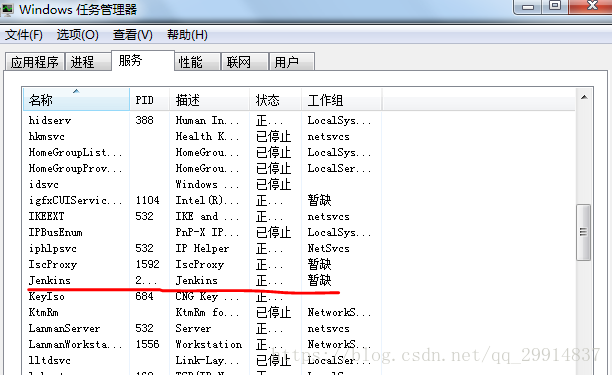
Task: Select the lltdsvc service row
Action: [x=299, y=360]
